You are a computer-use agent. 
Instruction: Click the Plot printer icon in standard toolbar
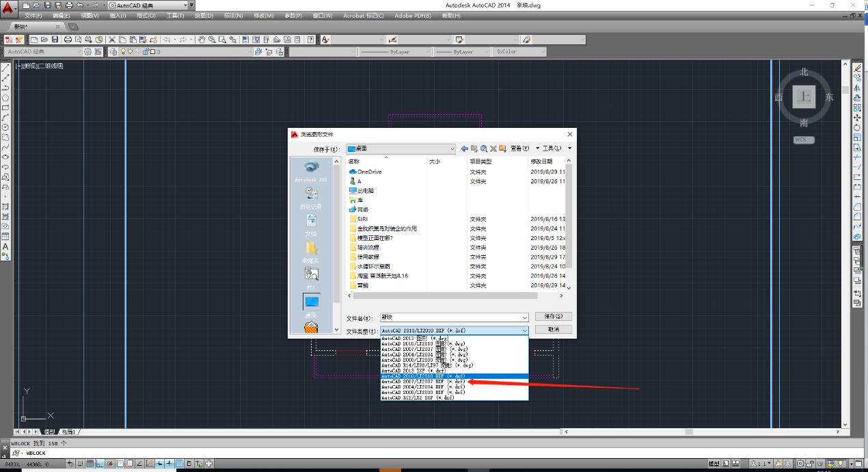click(x=68, y=40)
